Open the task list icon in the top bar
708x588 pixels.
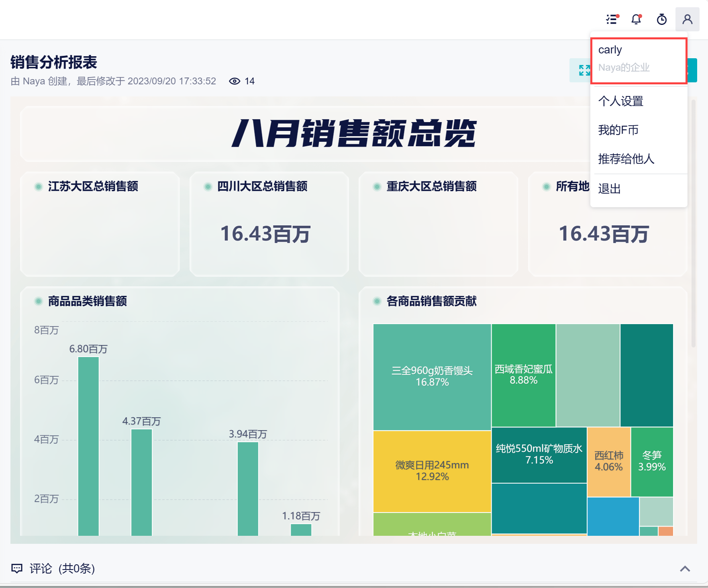(x=612, y=19)
